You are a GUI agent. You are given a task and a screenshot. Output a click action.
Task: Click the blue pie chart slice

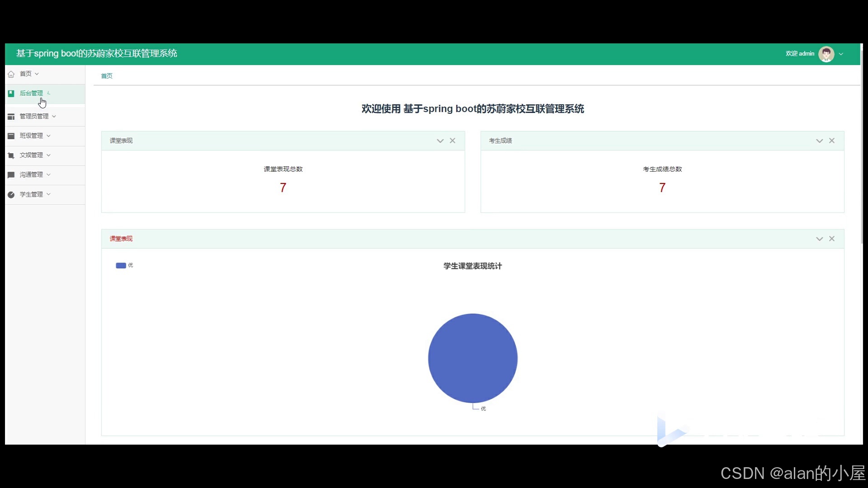(x=472, y=358)
